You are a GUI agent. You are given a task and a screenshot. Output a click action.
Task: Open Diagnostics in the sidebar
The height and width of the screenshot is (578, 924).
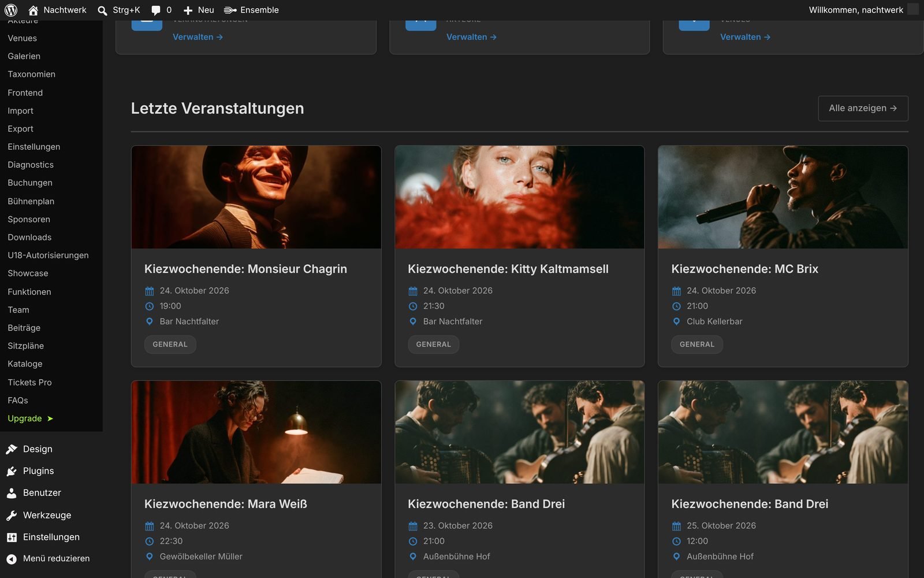point(31,165)
